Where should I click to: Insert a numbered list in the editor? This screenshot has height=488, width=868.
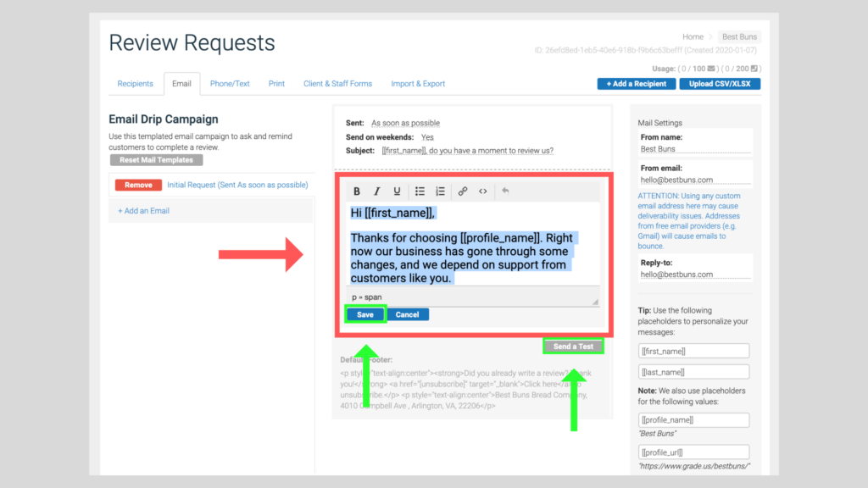(x=440, y=191)
